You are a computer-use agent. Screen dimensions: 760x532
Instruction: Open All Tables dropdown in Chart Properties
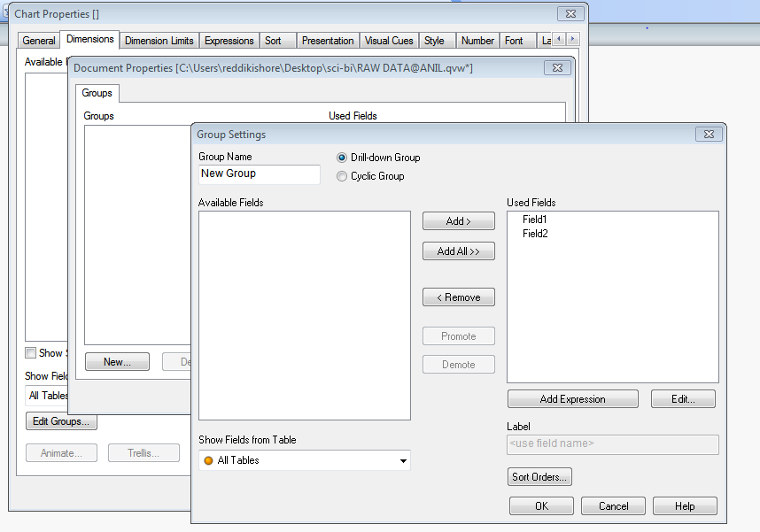coord(47,396)
